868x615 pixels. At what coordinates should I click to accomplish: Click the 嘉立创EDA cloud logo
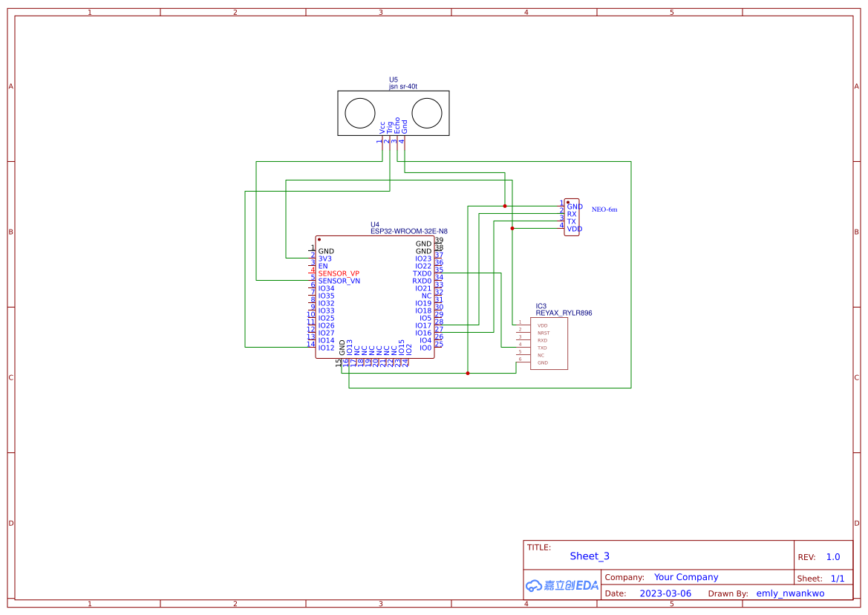[561, 585]
